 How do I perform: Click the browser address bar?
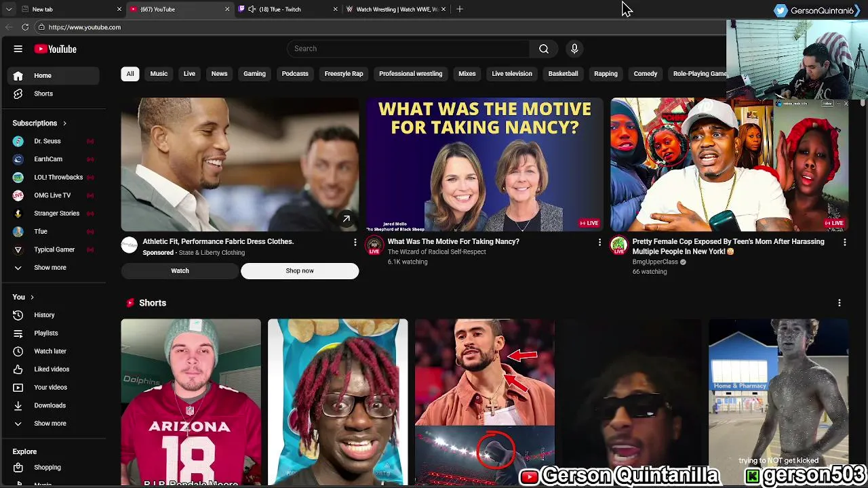[x=380, y=27]
